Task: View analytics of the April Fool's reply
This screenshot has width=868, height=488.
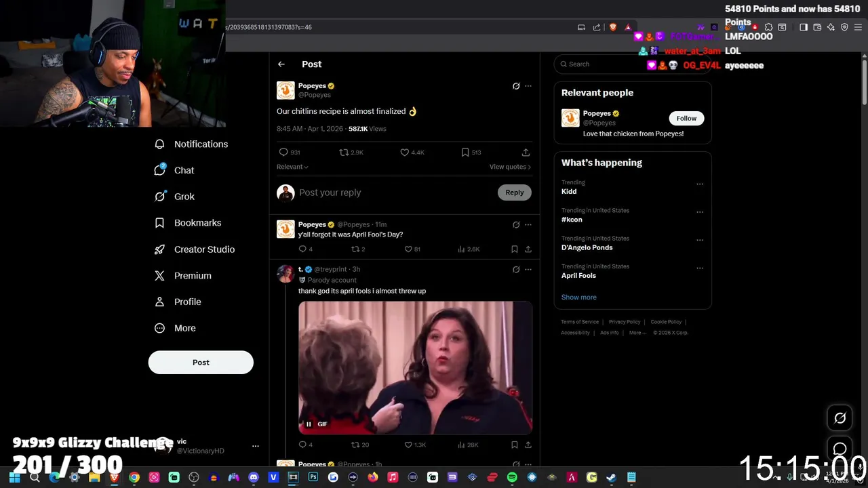Action: [469, 249]
